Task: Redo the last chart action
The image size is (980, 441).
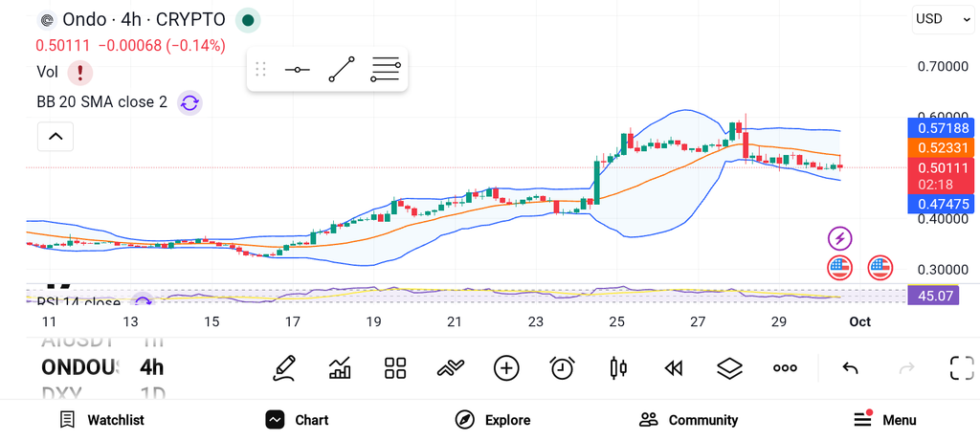Action: click(906, 368)
